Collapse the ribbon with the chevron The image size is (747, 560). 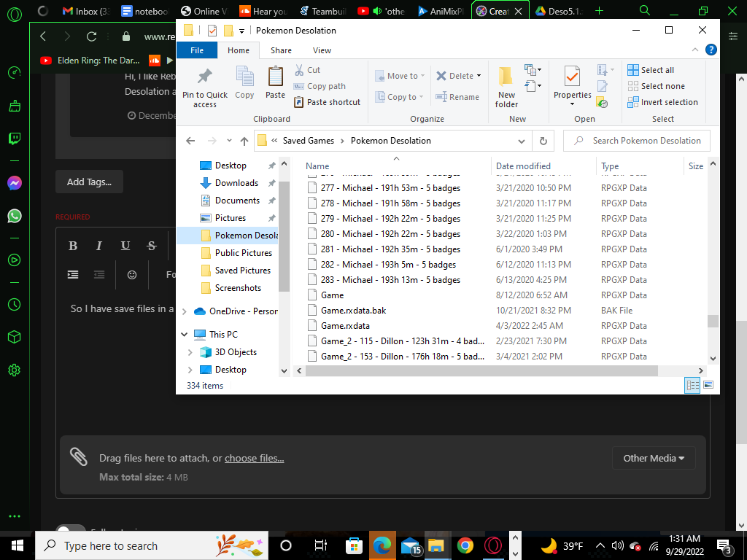(x=695, y=50)
